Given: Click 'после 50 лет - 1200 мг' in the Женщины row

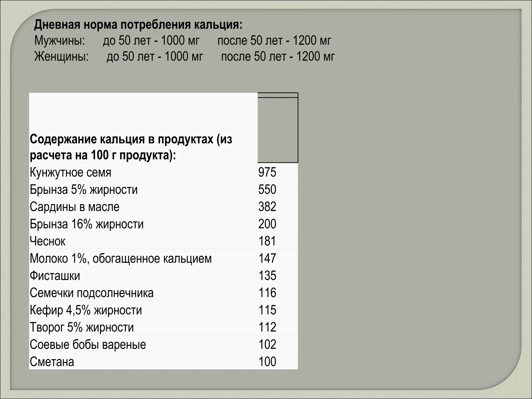Looking at the screenshot, I should click(278, 56).
